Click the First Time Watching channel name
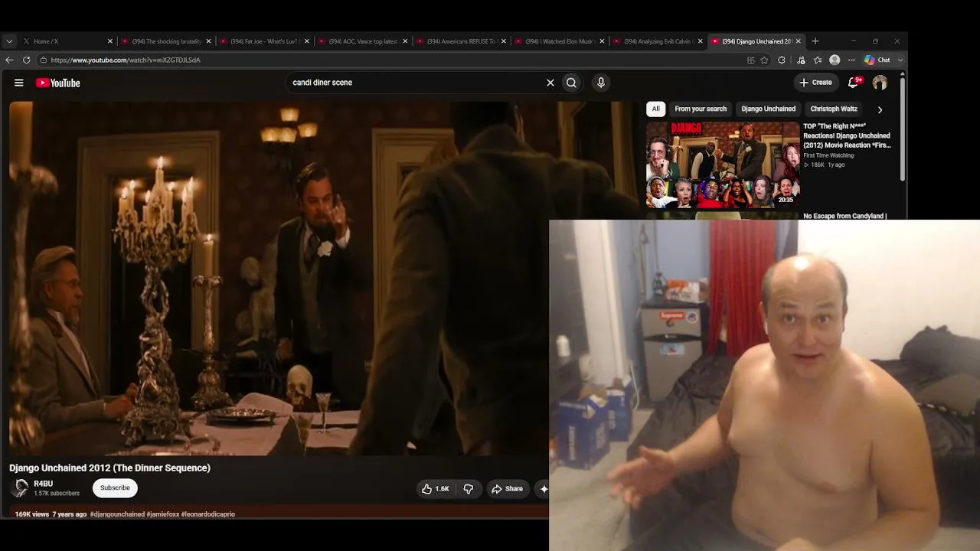Viewport: 980px width, 551px height. pos(828,155)
